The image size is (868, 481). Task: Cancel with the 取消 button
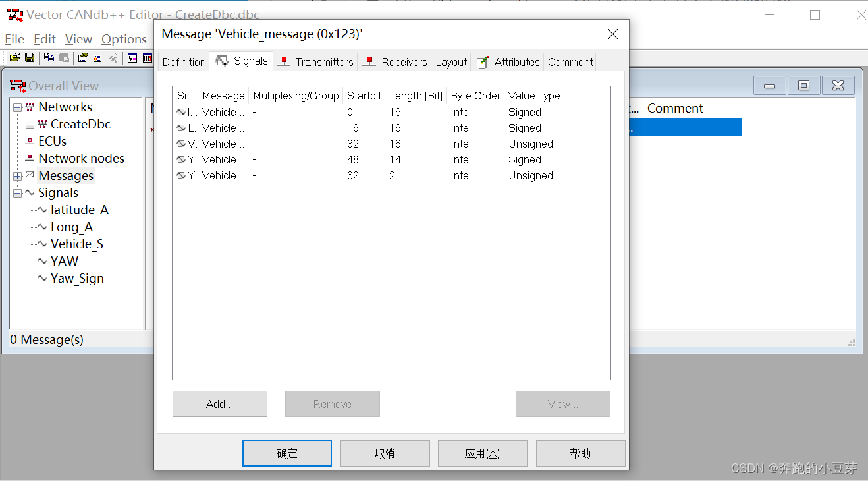point(385,453)
